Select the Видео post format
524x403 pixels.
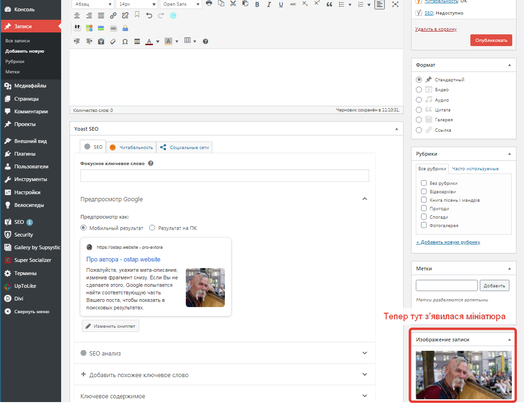[x=419, y=90]
